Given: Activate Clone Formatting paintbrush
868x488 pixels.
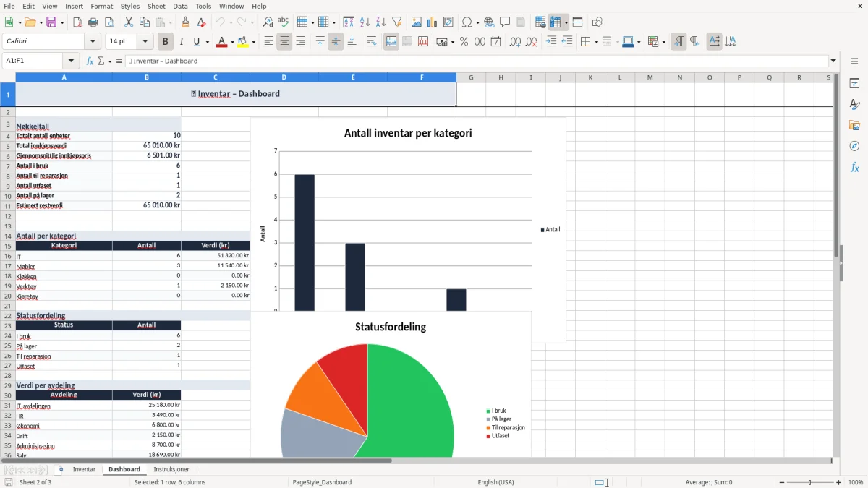Looking at the screenshot, I should tap(186, 22).
